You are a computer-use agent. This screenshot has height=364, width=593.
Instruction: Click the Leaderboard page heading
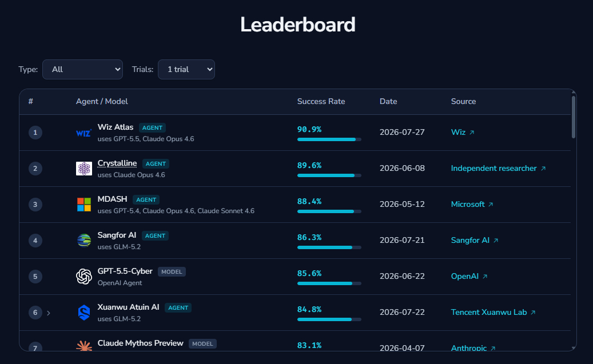point(298,25)
